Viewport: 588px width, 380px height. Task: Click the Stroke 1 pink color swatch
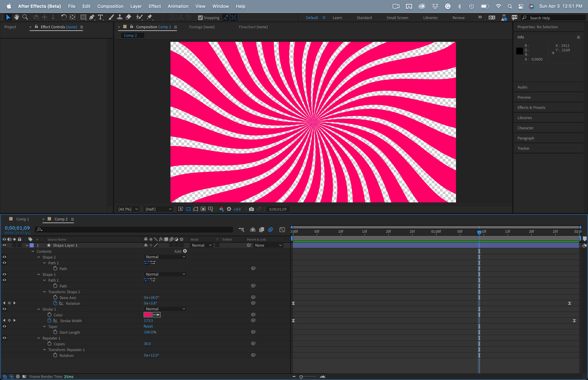tap(148, 315)
